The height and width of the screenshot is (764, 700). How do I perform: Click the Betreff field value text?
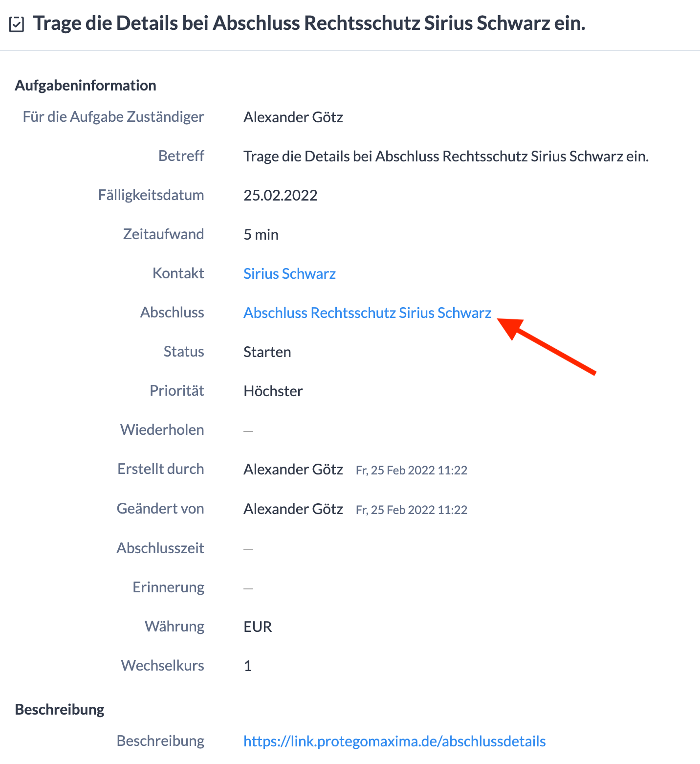point(446,156)
